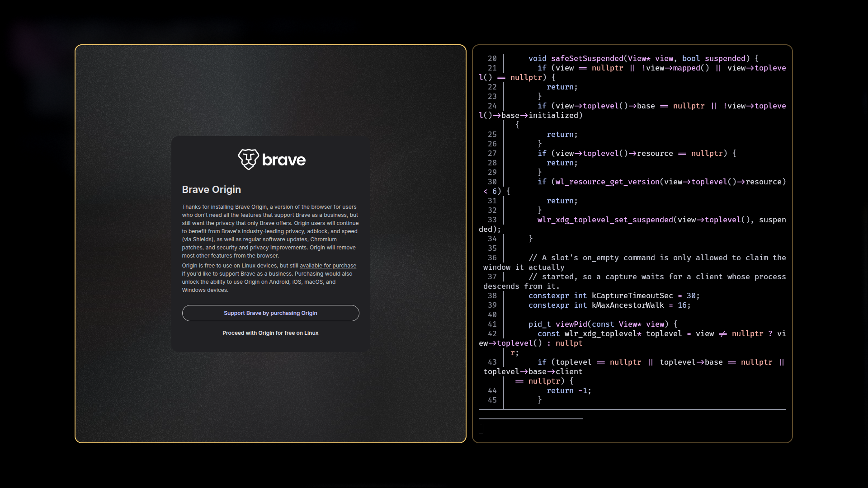Screen dimensions: 868x488
Task: Click 'Support Brave by purchasing Origin' button
Action: pyautogui.click(x=270, y=313)
